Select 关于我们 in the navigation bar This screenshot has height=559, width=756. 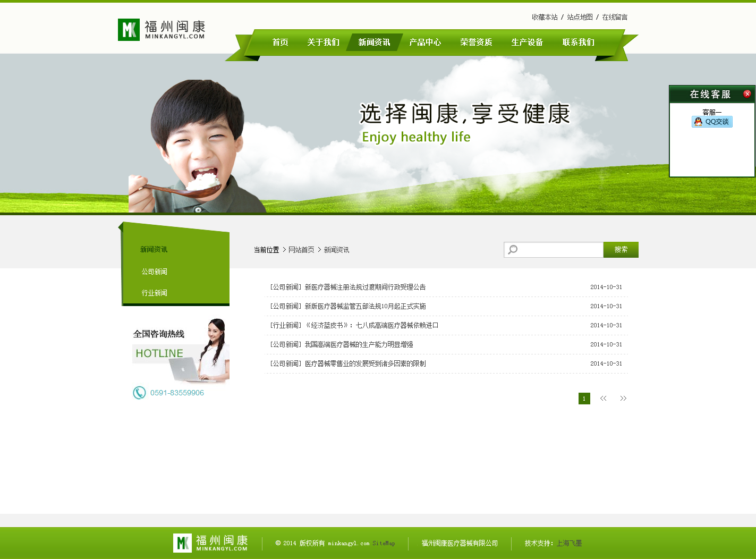point(323,43)
